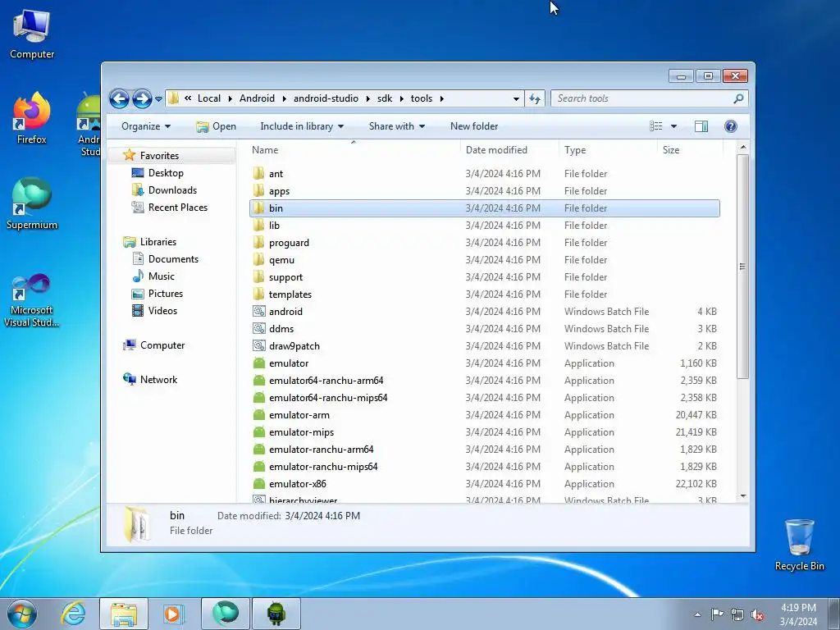Click the Open toolbar button
This screenshot has height=630, width=840.
pos(216,126)
